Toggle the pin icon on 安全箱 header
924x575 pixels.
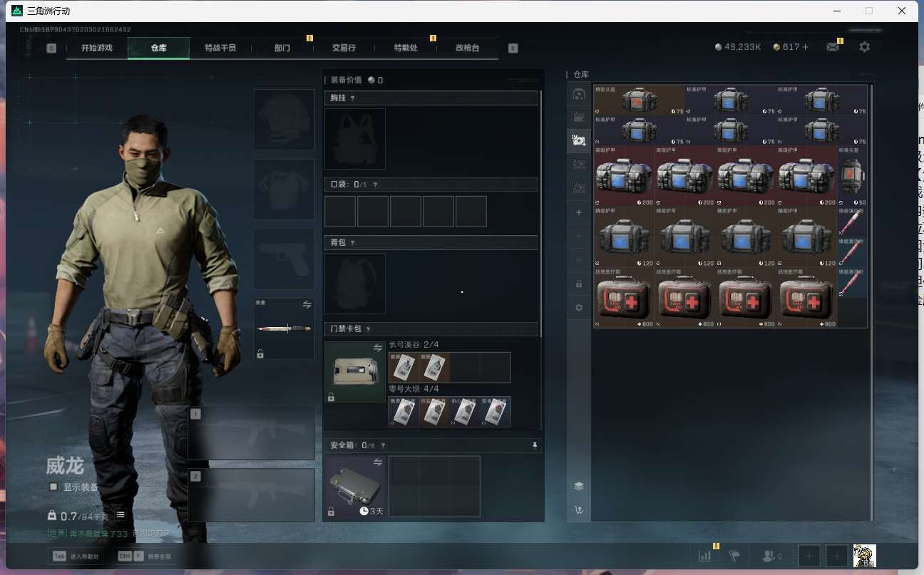click(535, 446)
